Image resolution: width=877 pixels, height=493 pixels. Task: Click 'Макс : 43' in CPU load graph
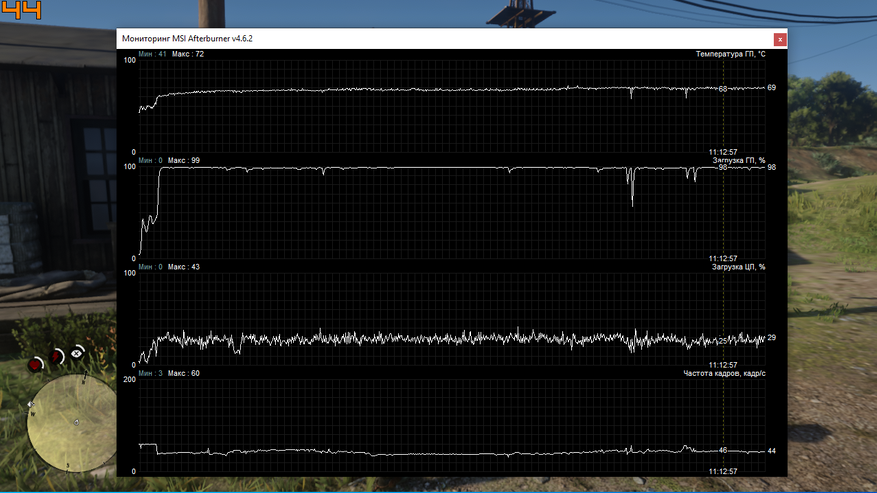point(183,267)
